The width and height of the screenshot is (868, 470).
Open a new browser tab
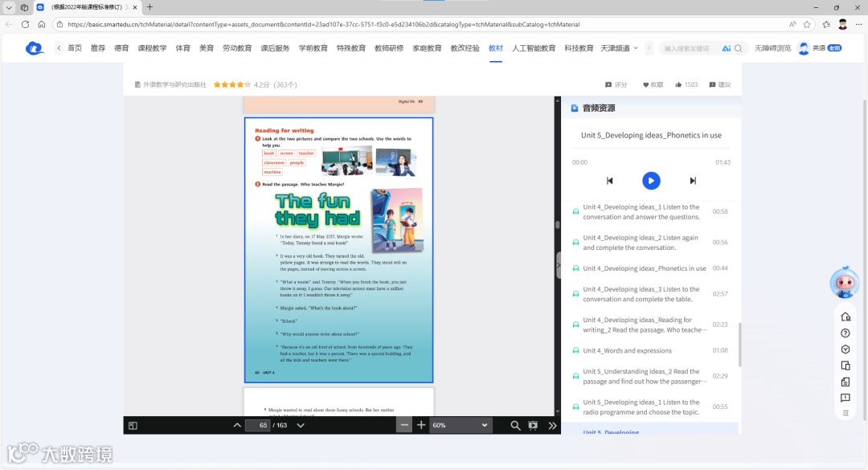149,7
